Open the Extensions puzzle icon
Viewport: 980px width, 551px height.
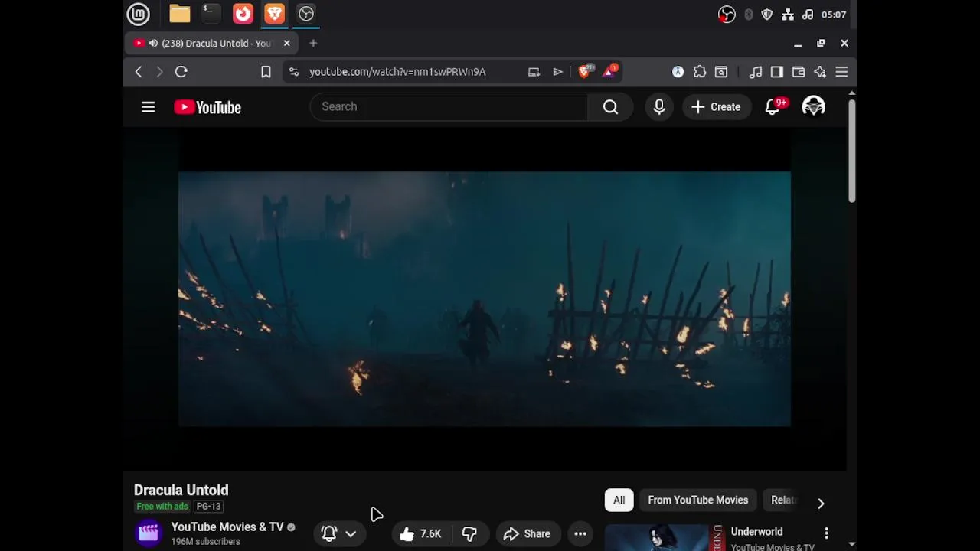click(700, 72)
